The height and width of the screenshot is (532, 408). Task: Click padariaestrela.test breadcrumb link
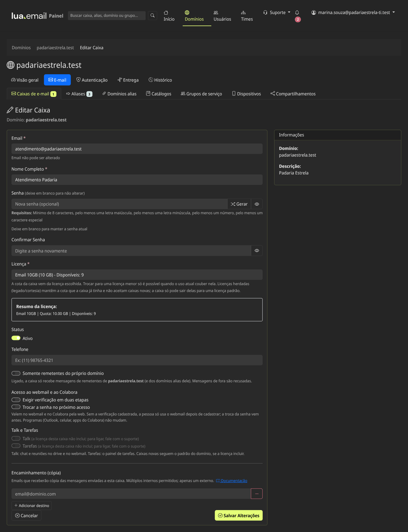pos(55,48)
